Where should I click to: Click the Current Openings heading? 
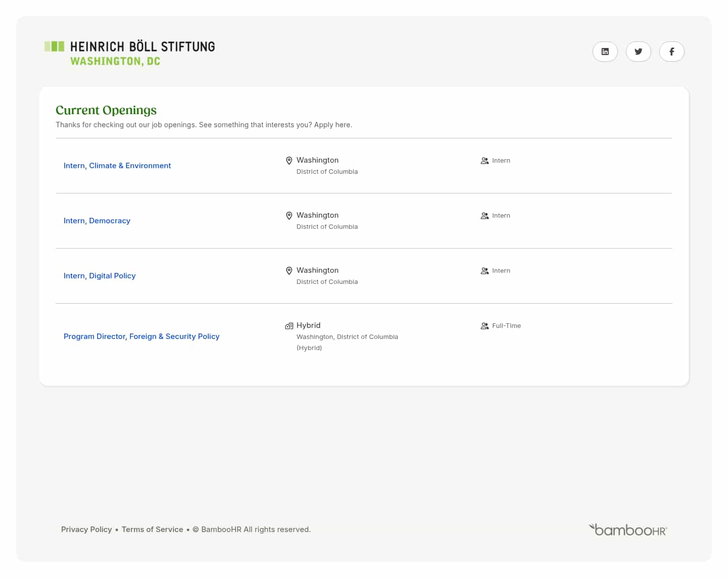pyautogui.click(x=106, y=110)
